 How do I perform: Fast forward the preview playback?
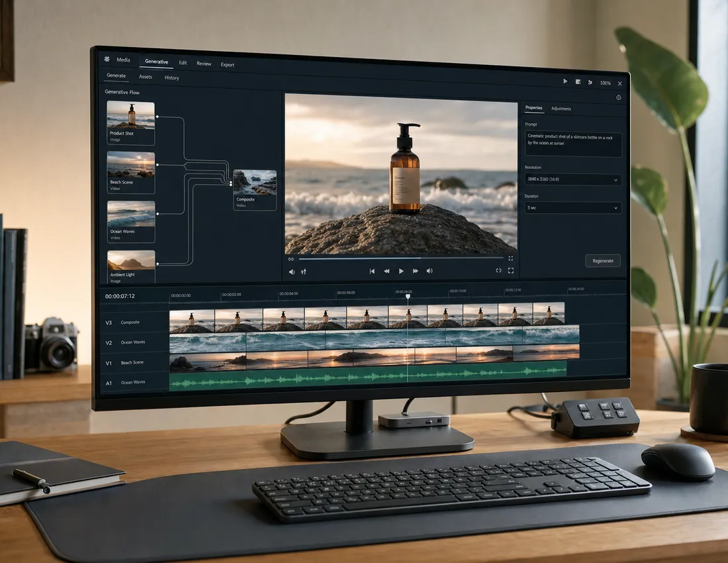(x=416, y=271)
